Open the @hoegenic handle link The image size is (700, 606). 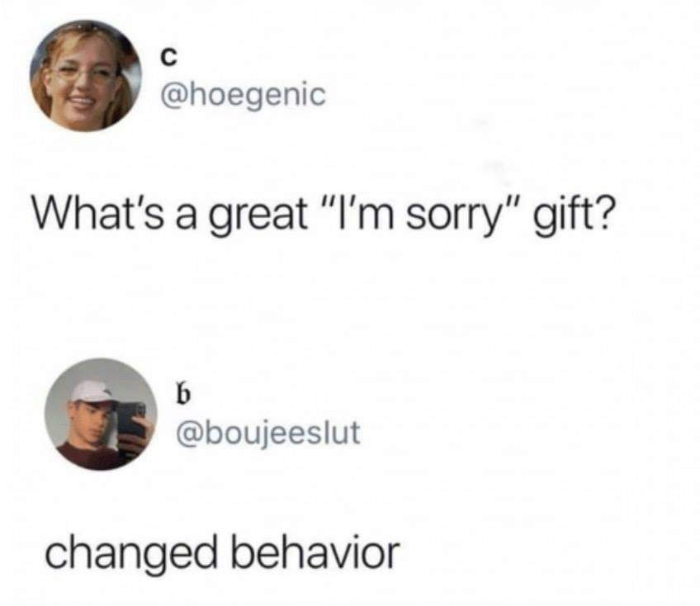244,95
